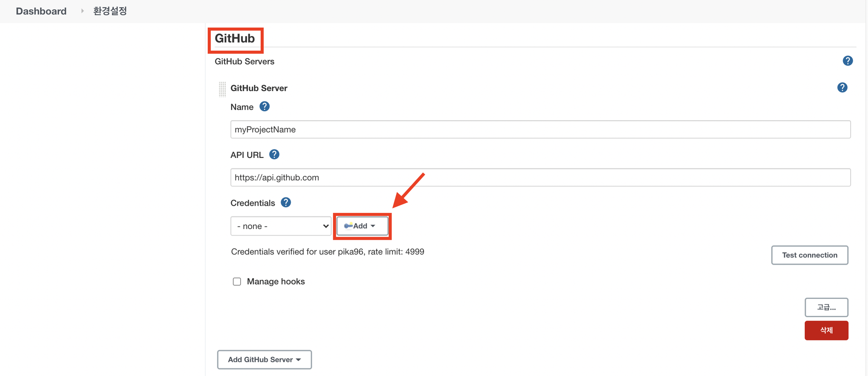Show help for the Credentials field
The image size is (868, 376).
click(286, 202)
